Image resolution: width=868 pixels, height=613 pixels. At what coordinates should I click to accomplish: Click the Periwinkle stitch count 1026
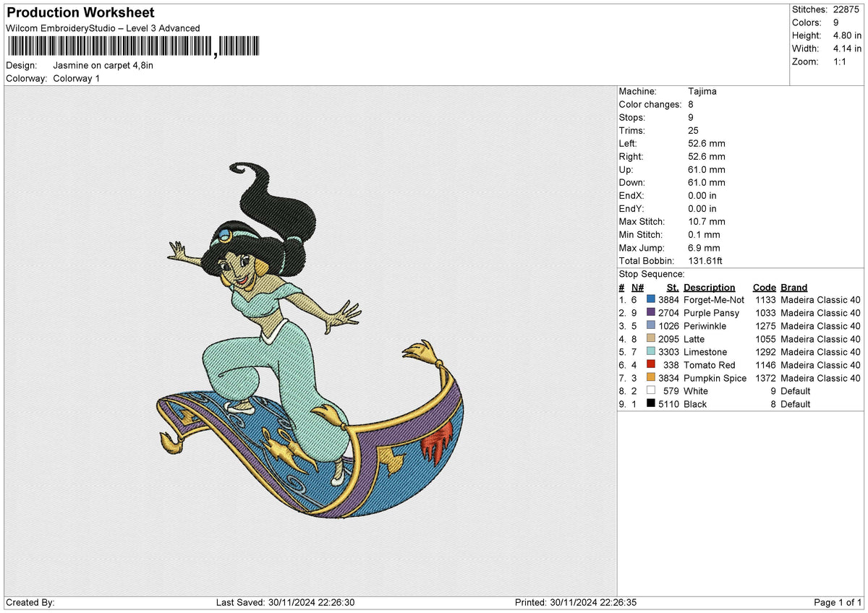click(x=669, y=325)
